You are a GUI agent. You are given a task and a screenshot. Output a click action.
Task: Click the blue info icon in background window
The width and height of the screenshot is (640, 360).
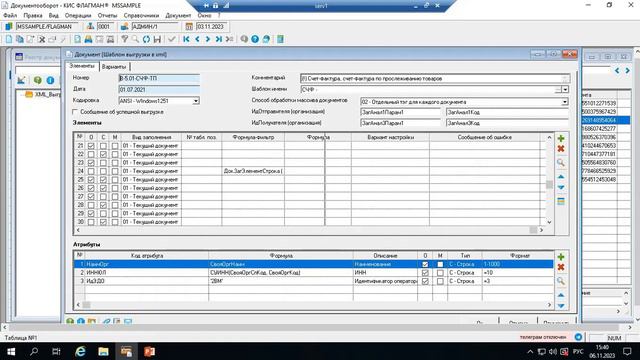(50, 80)
